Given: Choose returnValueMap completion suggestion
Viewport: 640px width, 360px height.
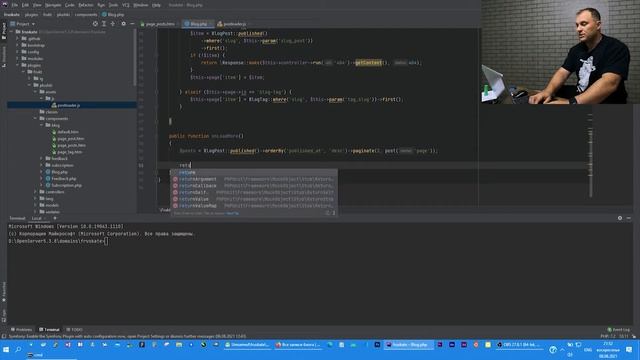Looking at the screenshot, I should (x=254, y=206).
